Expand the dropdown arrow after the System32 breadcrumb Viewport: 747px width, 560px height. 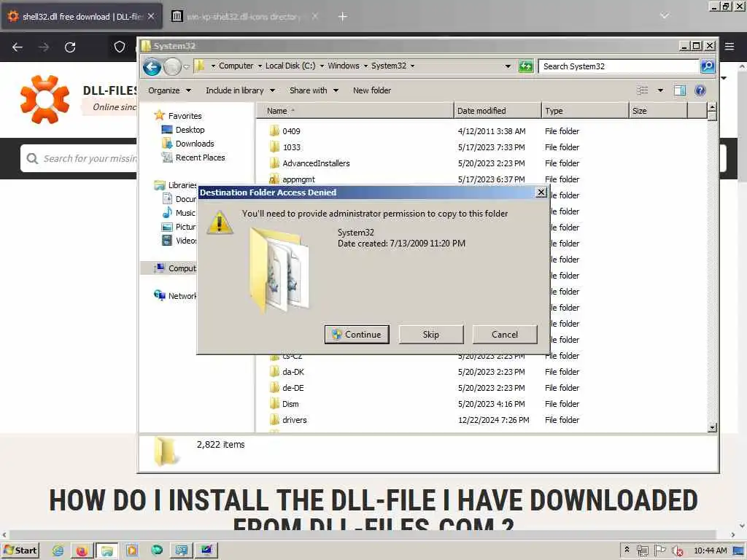pos(413,66)
